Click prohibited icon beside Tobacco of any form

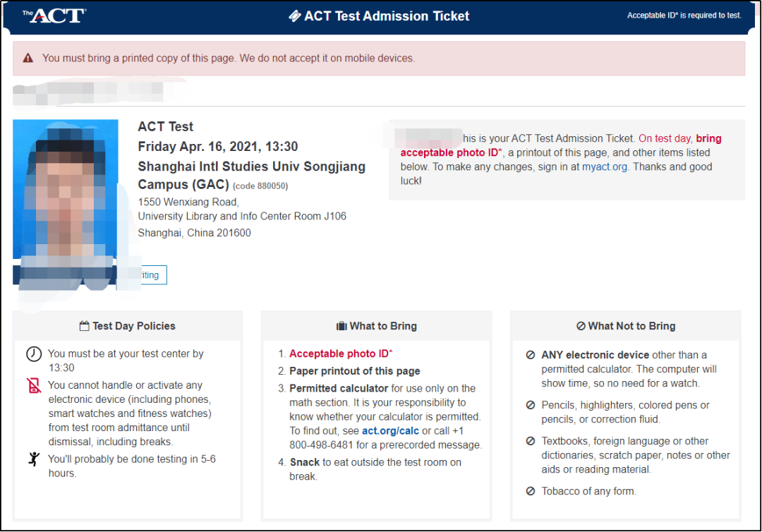click(531, 491)
